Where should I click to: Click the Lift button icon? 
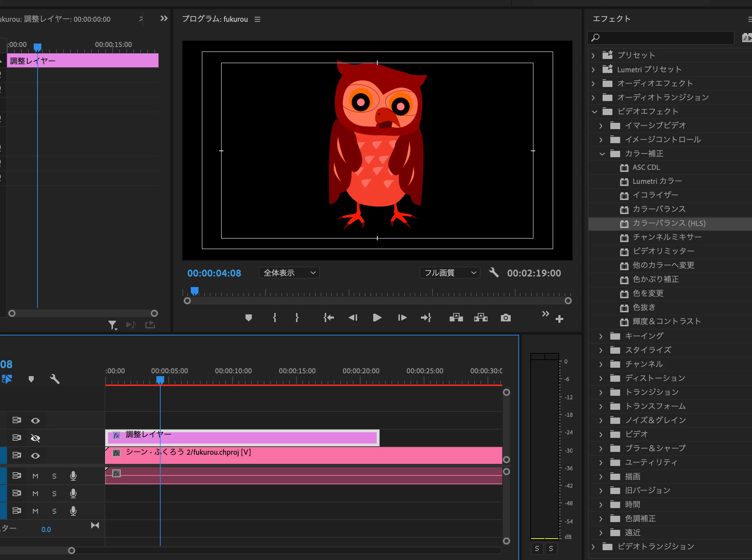click(x=456, y=318)
